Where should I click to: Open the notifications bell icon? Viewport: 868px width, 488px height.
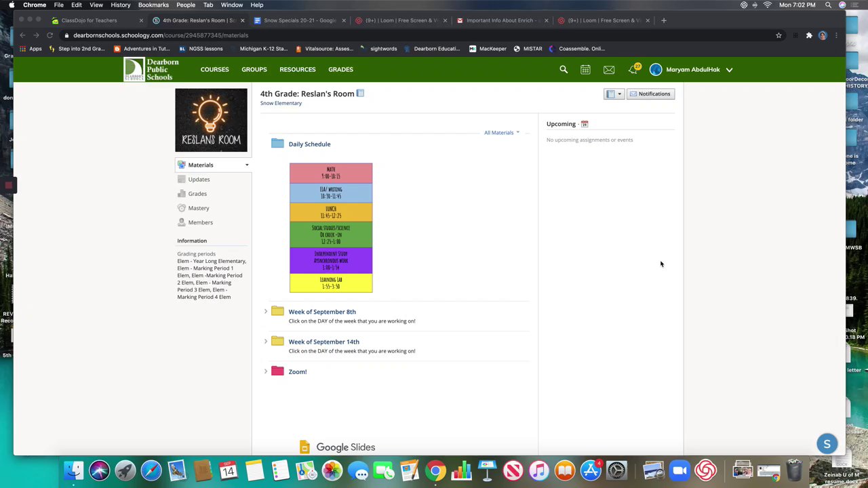coord(633,69)
